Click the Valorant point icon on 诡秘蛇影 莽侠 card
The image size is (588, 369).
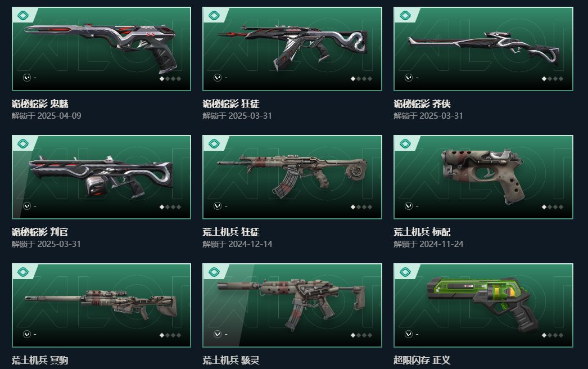click(409, 78)
